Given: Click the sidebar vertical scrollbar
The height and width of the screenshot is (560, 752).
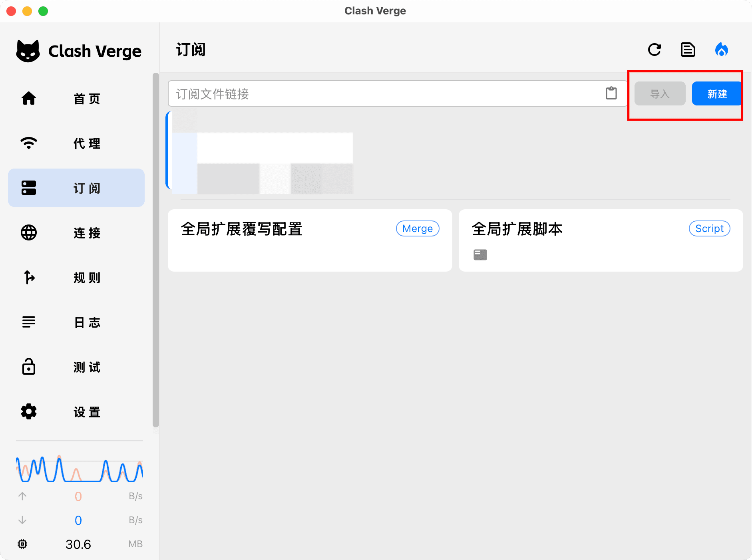Looking at the screenshot, I should pos(156,250).
